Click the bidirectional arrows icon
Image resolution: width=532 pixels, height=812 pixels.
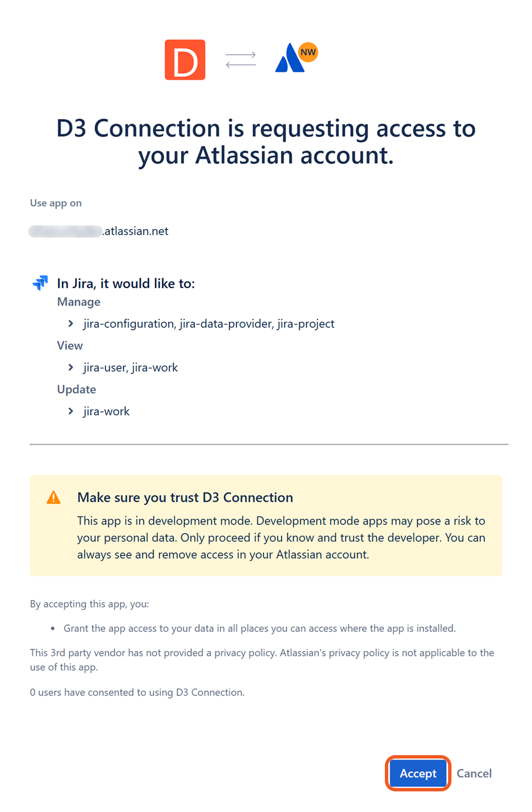pyautogui.click(x=240, y=60)
